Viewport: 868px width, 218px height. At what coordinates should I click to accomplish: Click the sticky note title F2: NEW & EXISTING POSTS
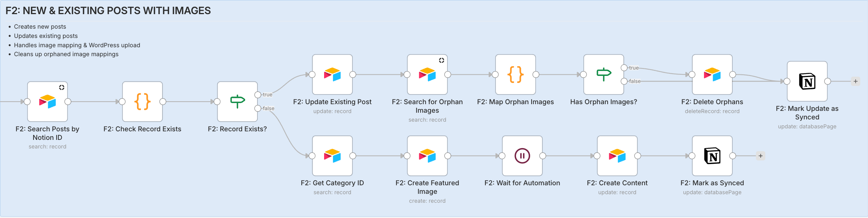(x=108, y=11)
